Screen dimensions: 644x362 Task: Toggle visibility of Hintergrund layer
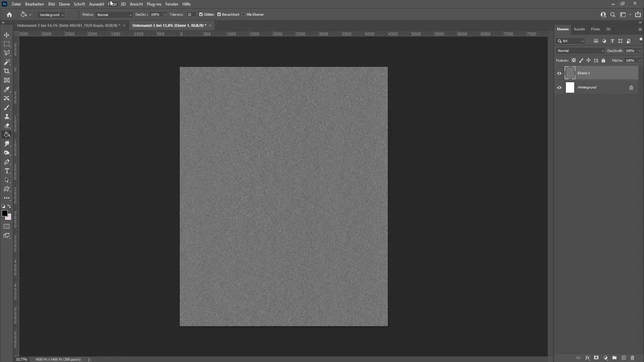(x=559, y=87)
